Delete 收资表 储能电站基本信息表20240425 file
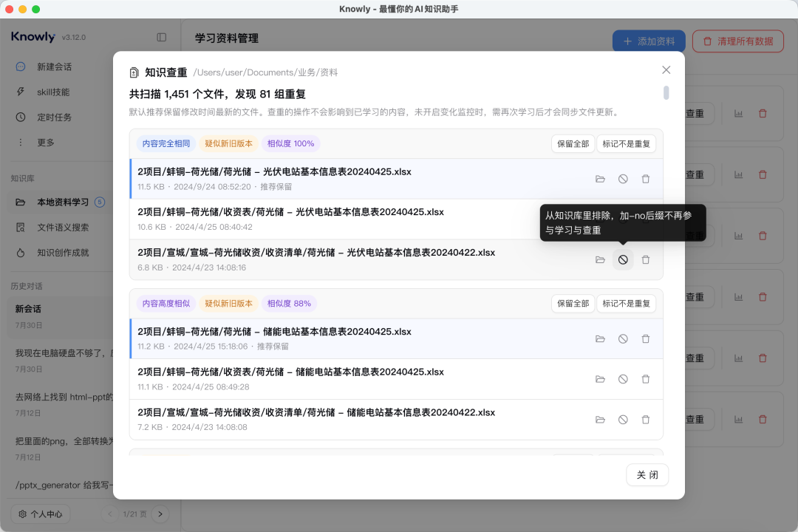798x532 pixels. [645, 379]
